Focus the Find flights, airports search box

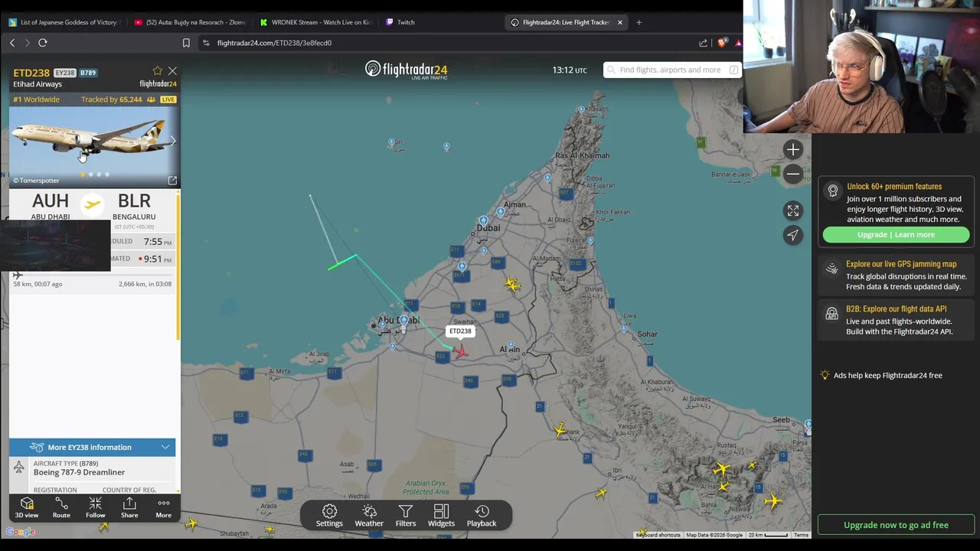point(672,70)
